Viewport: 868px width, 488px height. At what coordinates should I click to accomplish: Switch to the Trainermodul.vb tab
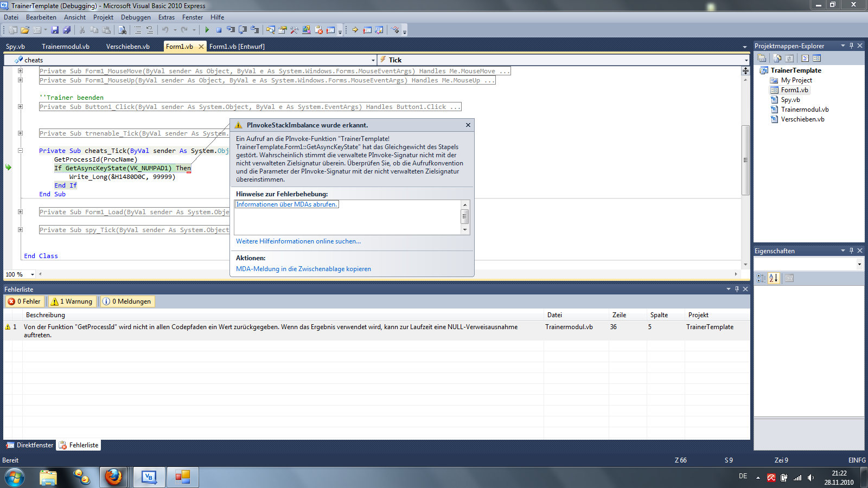click(66, 47)
